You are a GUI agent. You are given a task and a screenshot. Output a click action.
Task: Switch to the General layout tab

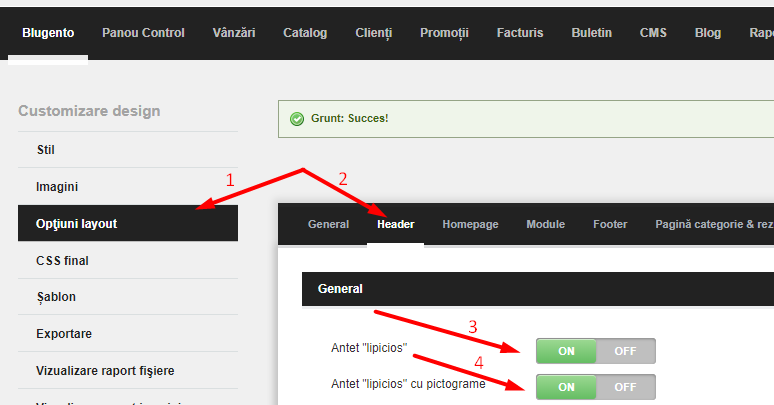coord(328,224)
